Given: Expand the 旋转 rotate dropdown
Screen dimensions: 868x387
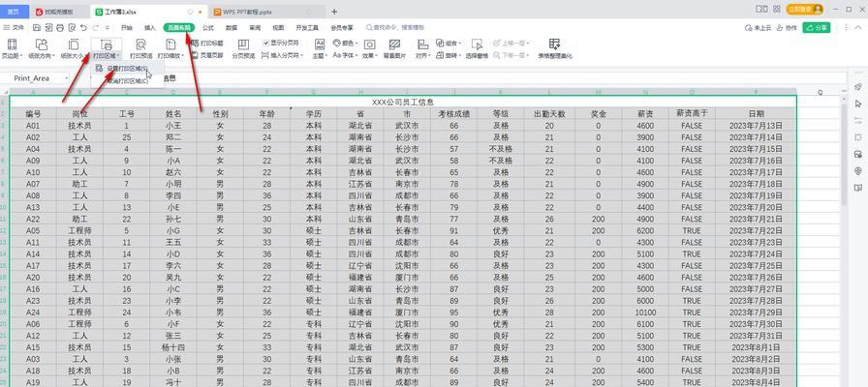Looking at the screenshot, I should click(460, 56).
